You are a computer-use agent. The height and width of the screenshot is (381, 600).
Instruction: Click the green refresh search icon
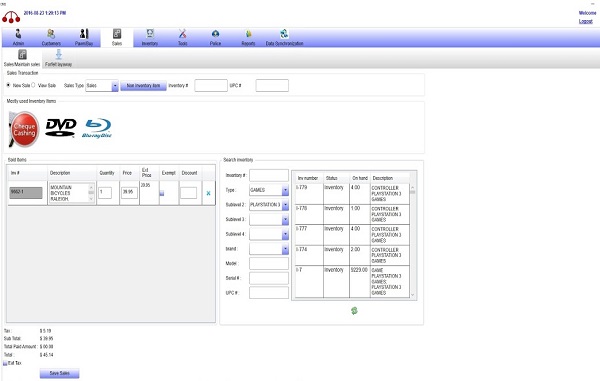coord(354,311)
